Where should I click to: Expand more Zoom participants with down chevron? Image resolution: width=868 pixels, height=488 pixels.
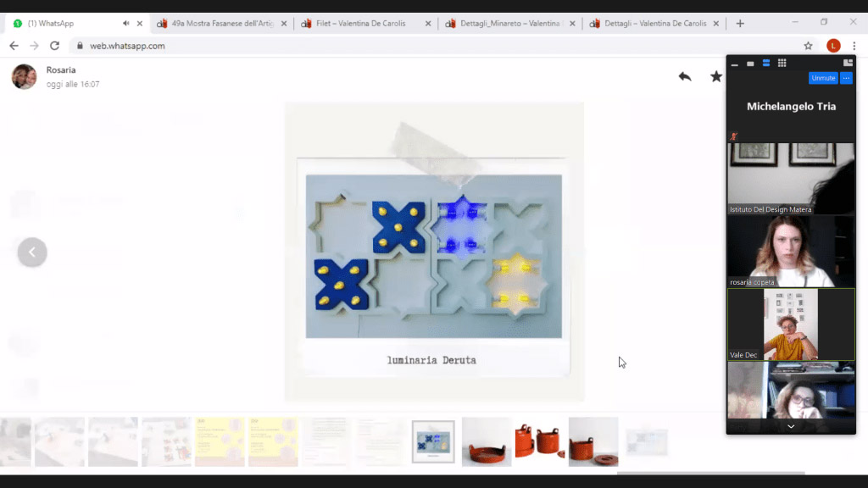click(791, 427)
